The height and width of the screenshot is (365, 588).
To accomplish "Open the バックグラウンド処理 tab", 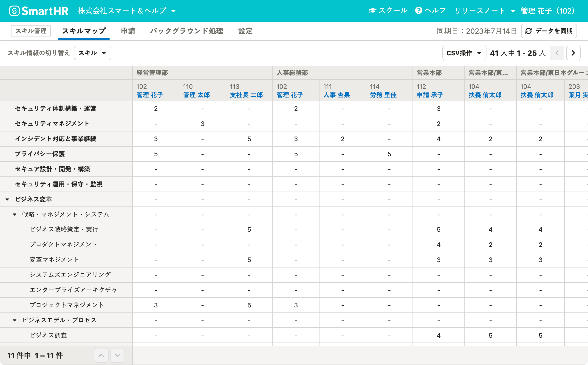I will tap(187, 31).
